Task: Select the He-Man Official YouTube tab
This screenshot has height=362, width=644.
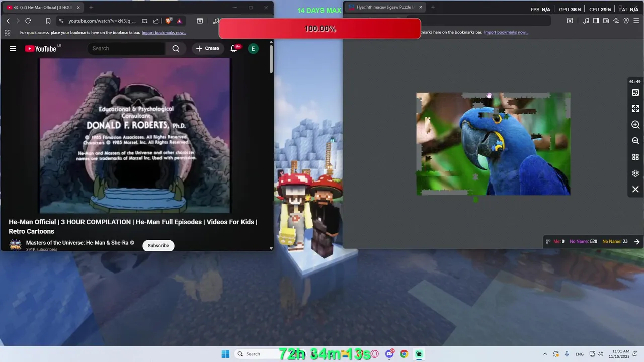Action: (x=44, y=7)
